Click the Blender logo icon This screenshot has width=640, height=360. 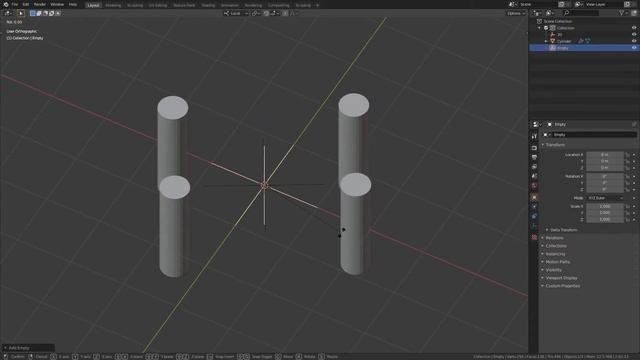6,4
